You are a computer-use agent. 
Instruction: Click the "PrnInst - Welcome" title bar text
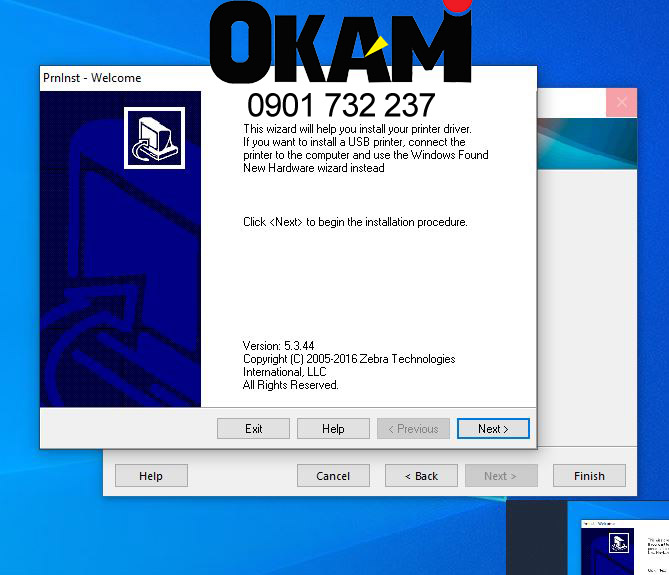(92, 78)
